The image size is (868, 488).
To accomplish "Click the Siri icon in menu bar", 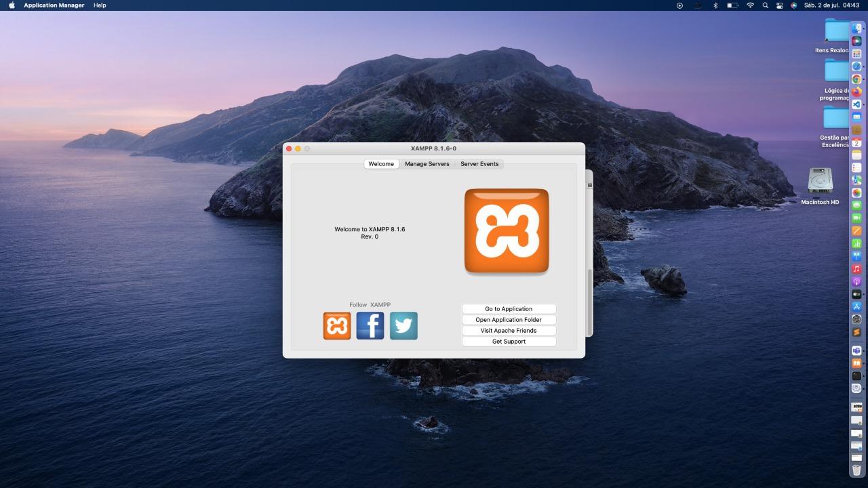I will pos(793,5).
